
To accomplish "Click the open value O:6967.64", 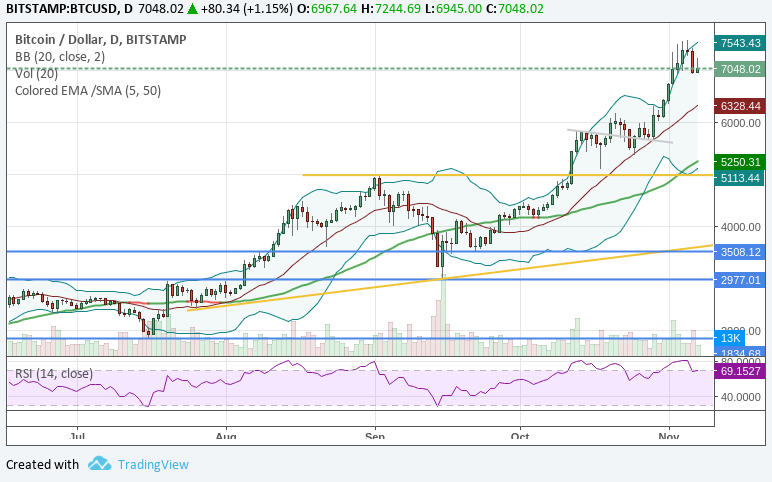I will click(x=327, y=9).
